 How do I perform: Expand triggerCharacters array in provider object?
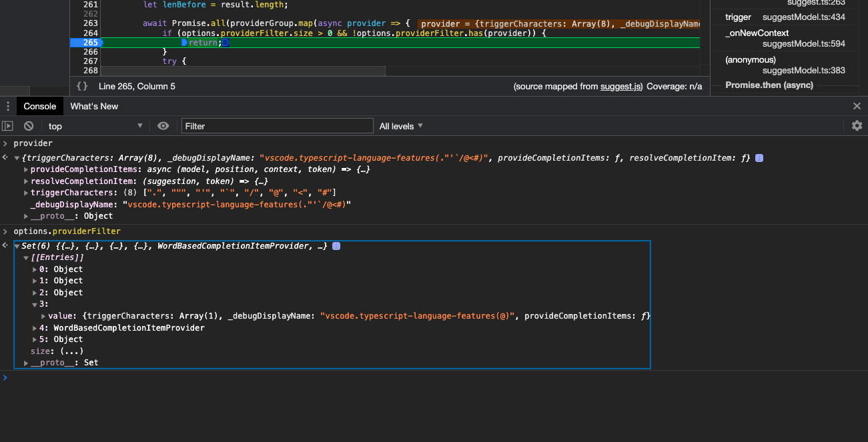[x=27, y=192]
